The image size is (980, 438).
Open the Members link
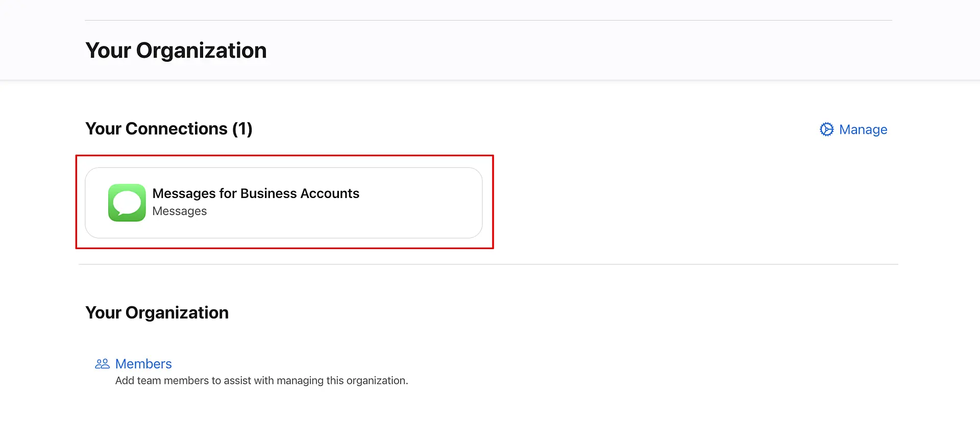143,363
